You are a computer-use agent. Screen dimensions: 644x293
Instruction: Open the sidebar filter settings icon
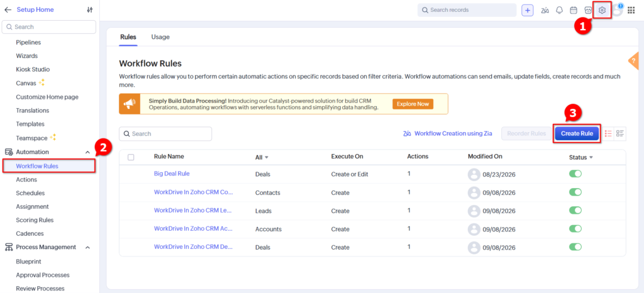(x=90, y=9)
